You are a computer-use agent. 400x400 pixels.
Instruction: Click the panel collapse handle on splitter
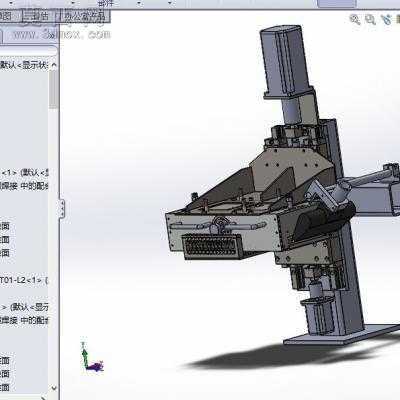tap(61, 209)
